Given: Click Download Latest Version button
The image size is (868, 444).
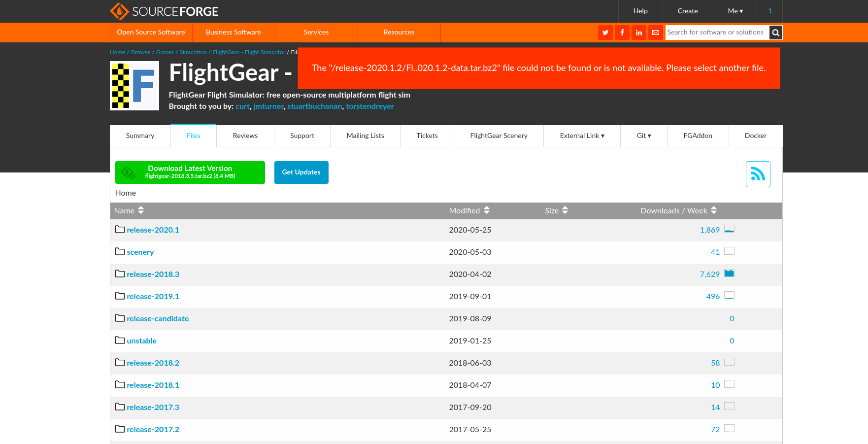Looking at the screenshot, I should 190,172.
